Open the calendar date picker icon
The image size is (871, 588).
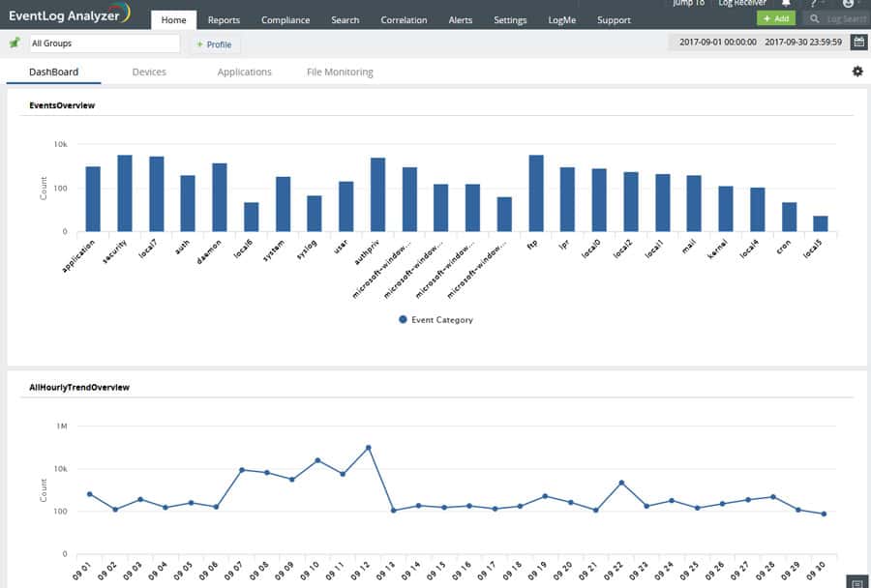859,42
